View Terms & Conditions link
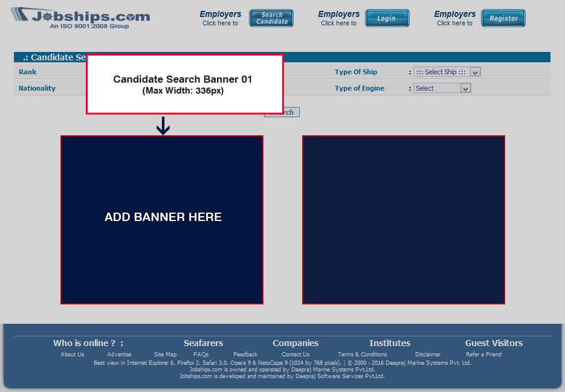The image size is (565, 392). pos(362,355)
